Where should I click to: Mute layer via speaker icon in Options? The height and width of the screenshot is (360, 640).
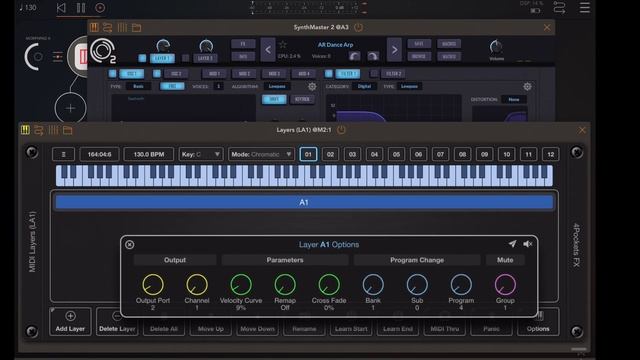pyautogui.click(x=527, y=244)
